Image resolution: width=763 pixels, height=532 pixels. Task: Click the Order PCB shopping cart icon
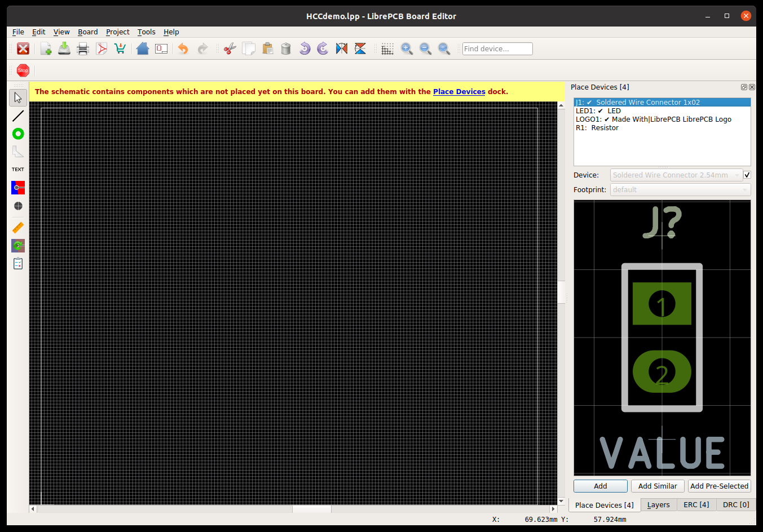pos(120,49)
